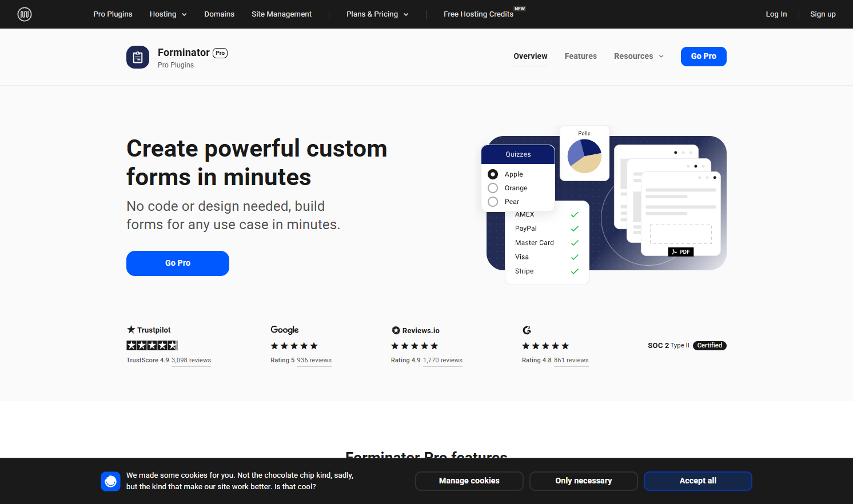Select the Pear radio option
The image size is (853, 504).
click(493, 202)
